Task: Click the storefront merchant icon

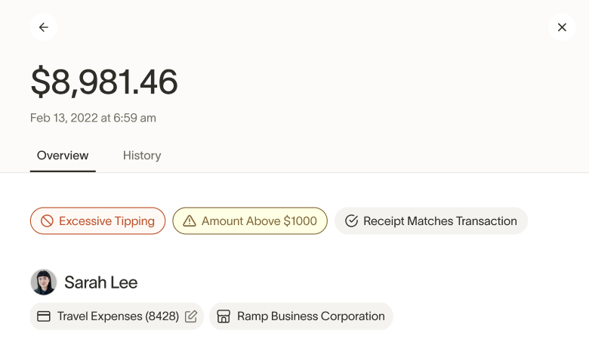Action: pos(224,316)
